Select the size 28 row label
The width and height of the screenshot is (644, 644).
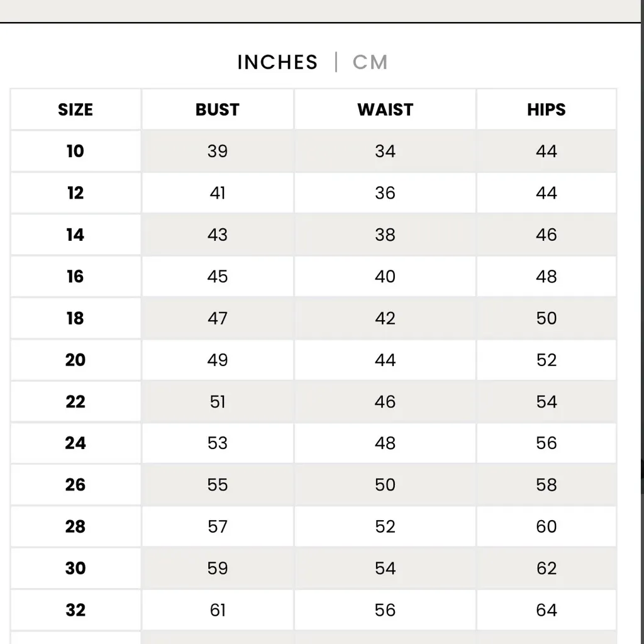75,526
